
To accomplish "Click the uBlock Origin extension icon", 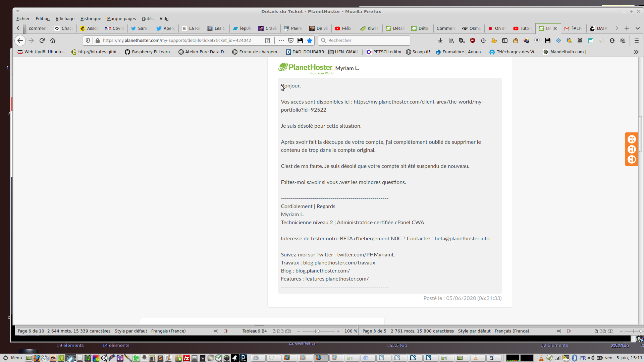I will (473, 41).
